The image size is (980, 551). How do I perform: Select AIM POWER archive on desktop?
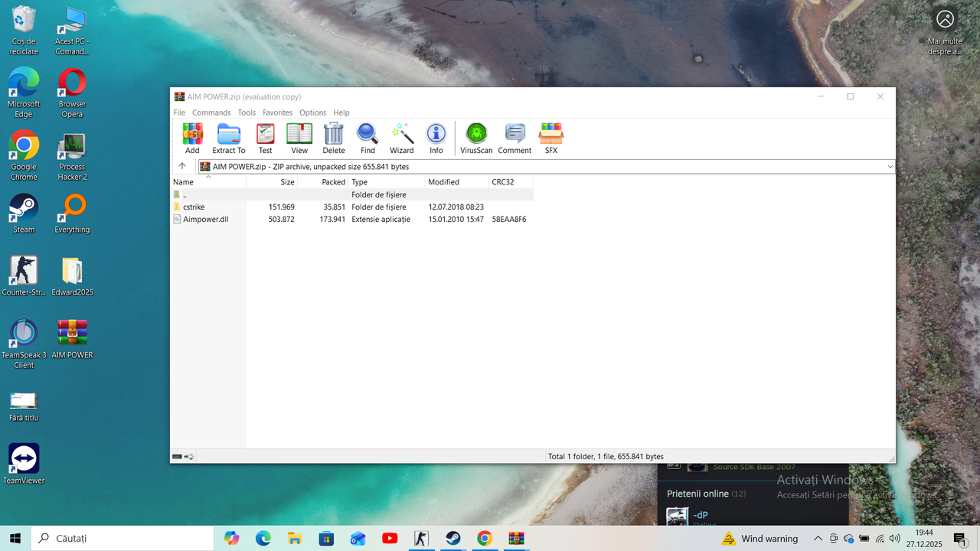click(x=72, y=339)
